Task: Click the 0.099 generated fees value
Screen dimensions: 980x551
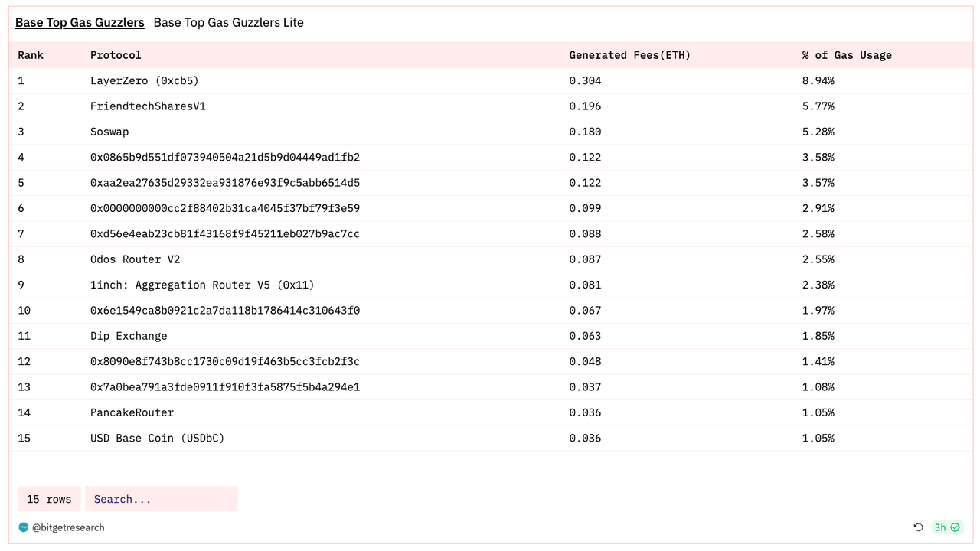Action: (585, 208)
